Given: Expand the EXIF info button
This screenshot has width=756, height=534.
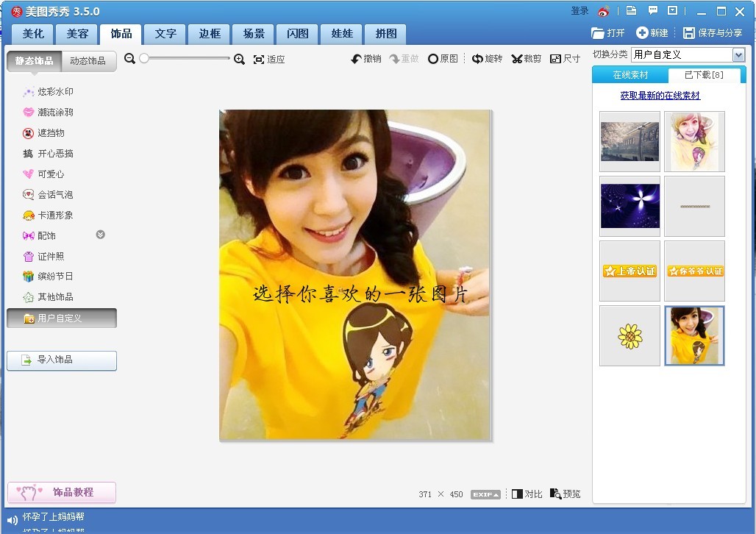Looking at the screenshot, I should 485,494.
